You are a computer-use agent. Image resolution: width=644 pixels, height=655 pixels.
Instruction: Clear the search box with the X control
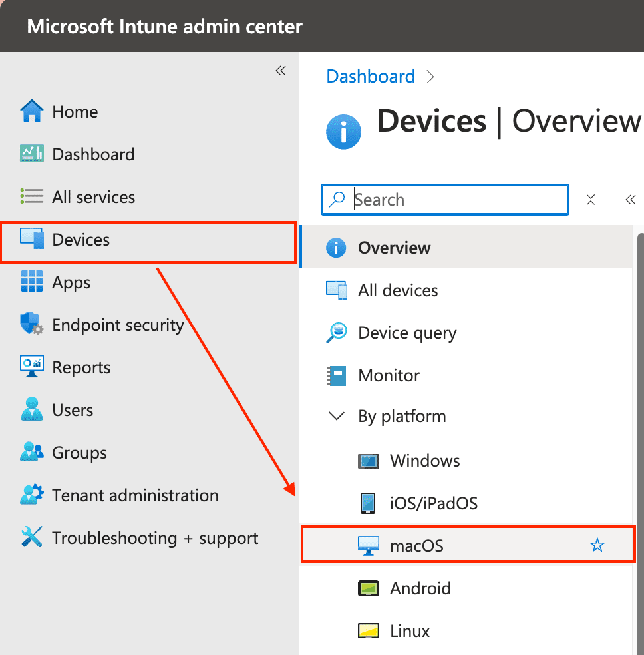click(x=590, y=199)
